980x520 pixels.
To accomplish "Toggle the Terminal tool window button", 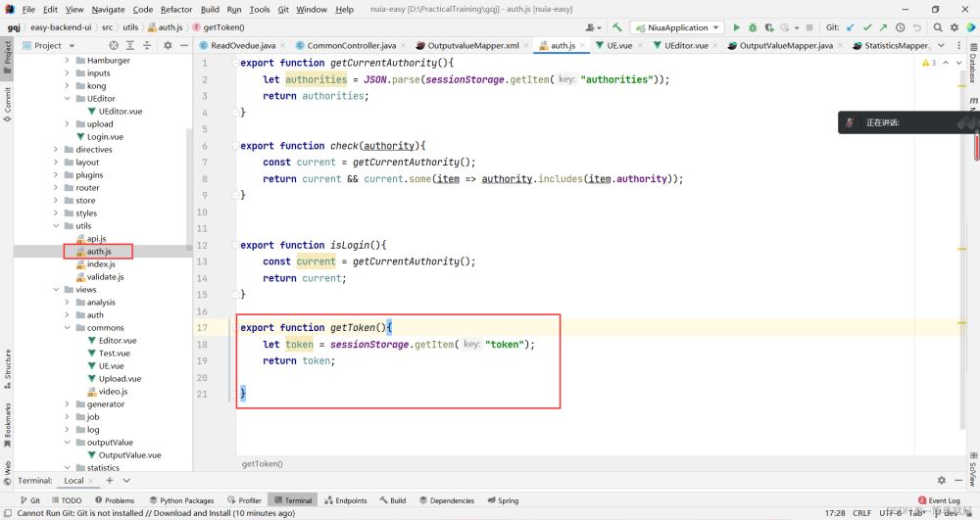I will 292,500.
